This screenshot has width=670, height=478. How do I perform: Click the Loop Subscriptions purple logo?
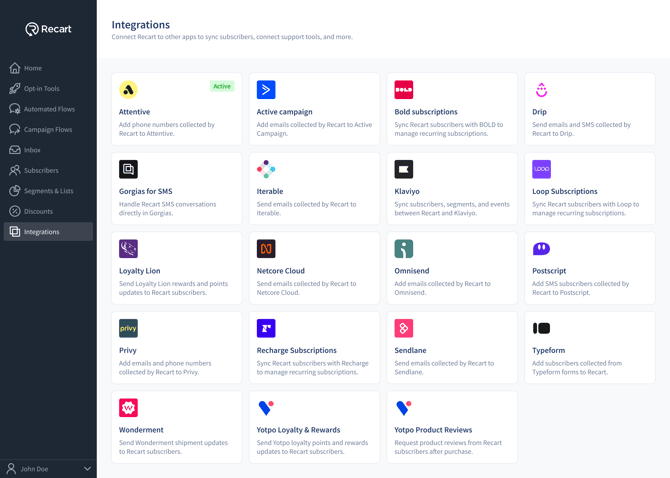[541, 169]
